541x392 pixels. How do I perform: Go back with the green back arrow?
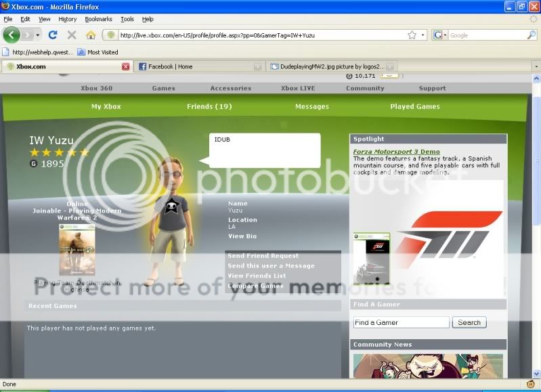click(12, 35)
